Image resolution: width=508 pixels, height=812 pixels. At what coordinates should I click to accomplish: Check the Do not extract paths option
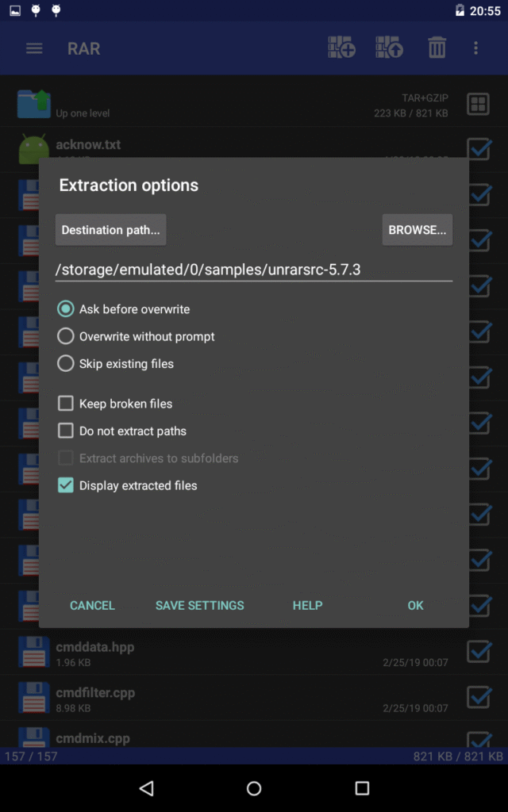pos(67,431)
